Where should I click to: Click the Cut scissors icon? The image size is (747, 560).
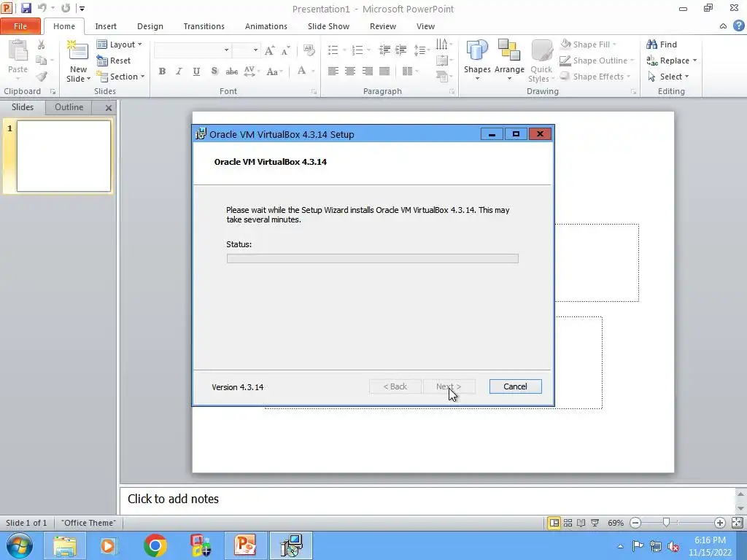[x=42, y=44]
